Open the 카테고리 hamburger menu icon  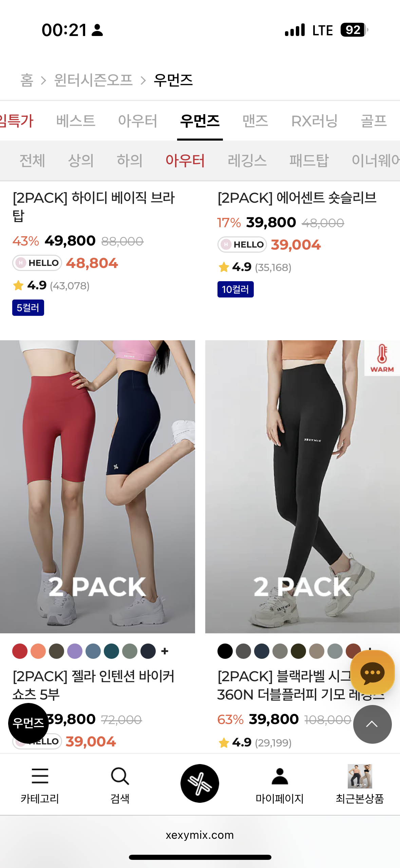pos(40,776)
